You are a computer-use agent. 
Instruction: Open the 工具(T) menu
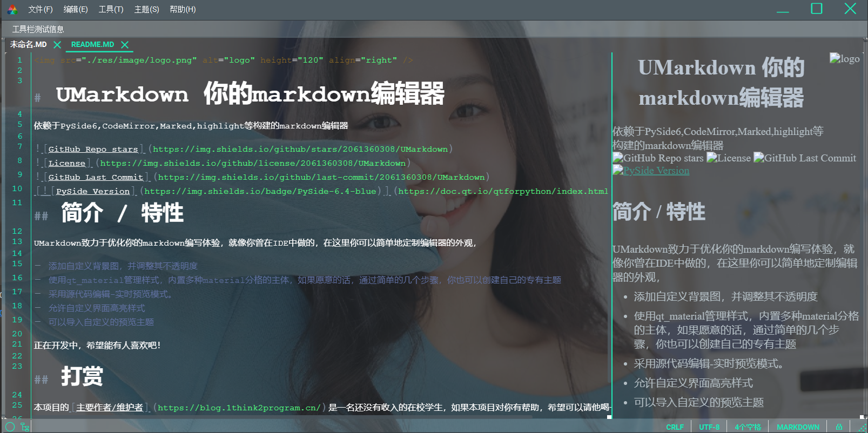[111, 9]
